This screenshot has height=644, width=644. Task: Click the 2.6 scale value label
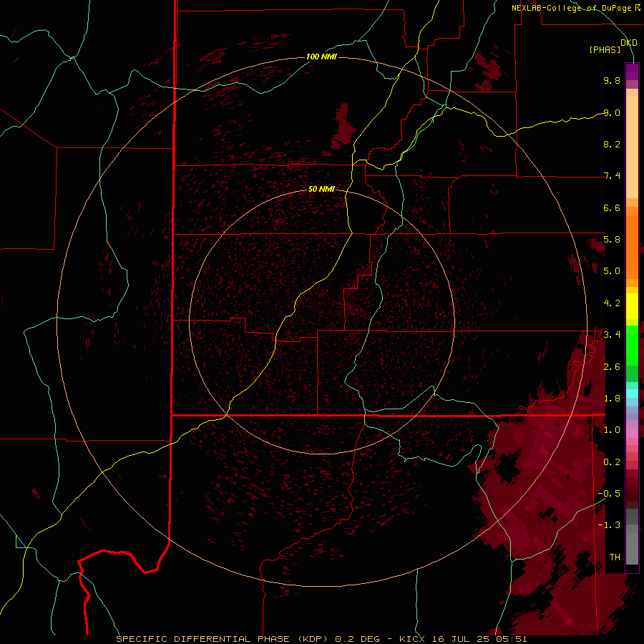tap(612, 367)
